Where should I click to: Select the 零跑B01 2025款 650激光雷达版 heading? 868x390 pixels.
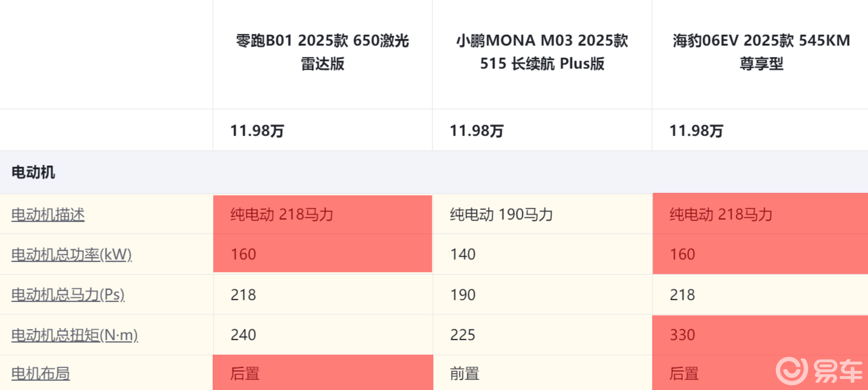[x=322, y=52]
